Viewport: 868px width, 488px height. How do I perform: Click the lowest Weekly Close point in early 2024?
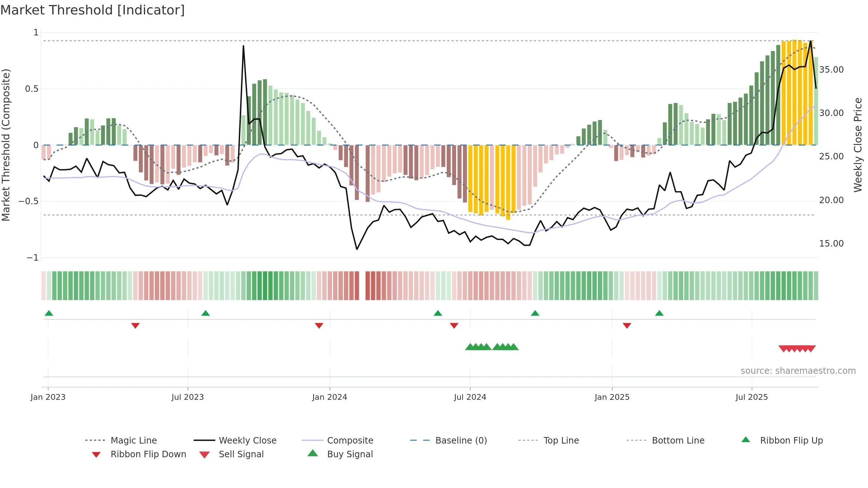357,249
